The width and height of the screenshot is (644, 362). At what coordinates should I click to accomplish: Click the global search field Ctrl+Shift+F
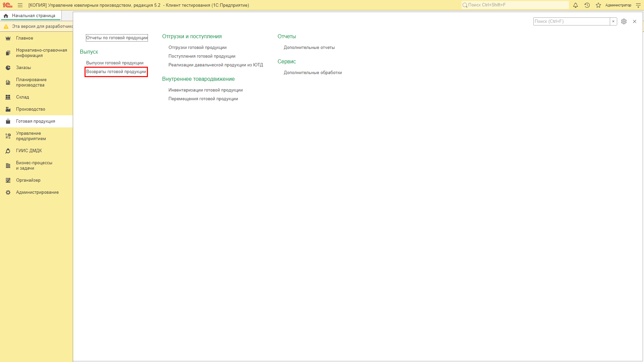tap(515, 5)
